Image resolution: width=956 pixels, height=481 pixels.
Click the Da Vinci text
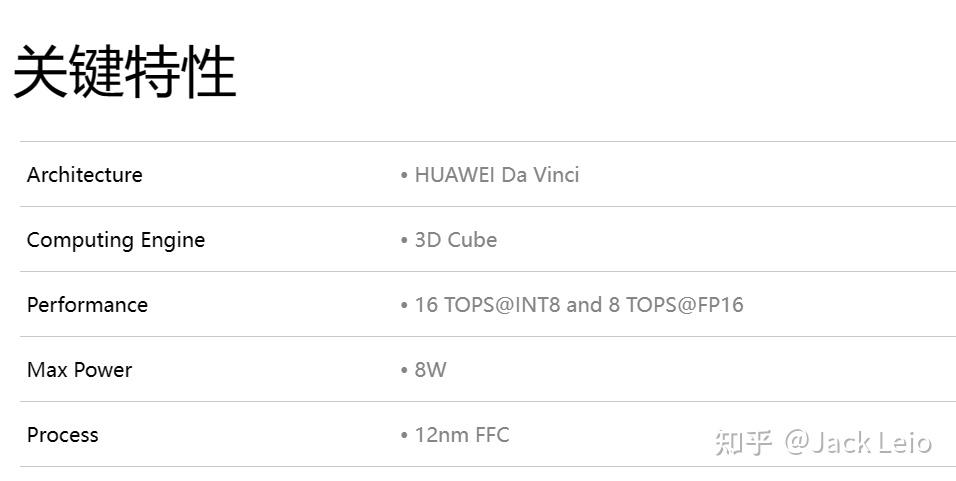coord(540,175)
